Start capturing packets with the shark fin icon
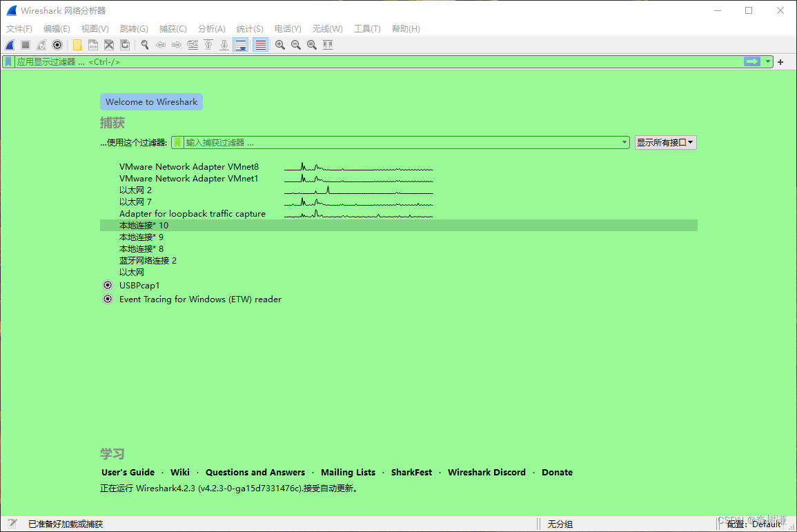797x532 pixels. coord(10,45)
